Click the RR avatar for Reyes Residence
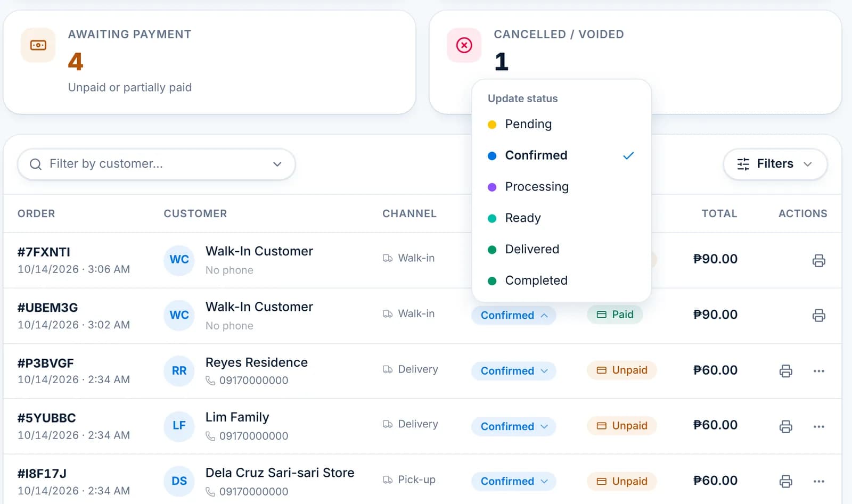852x504 pixels. point(179,370)
